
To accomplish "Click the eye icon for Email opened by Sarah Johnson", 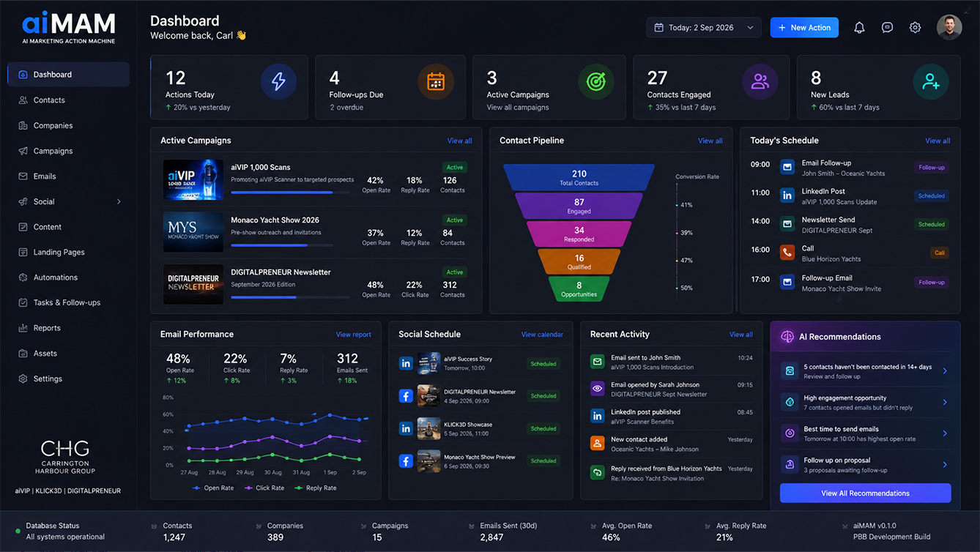I will tap(598, 389).
